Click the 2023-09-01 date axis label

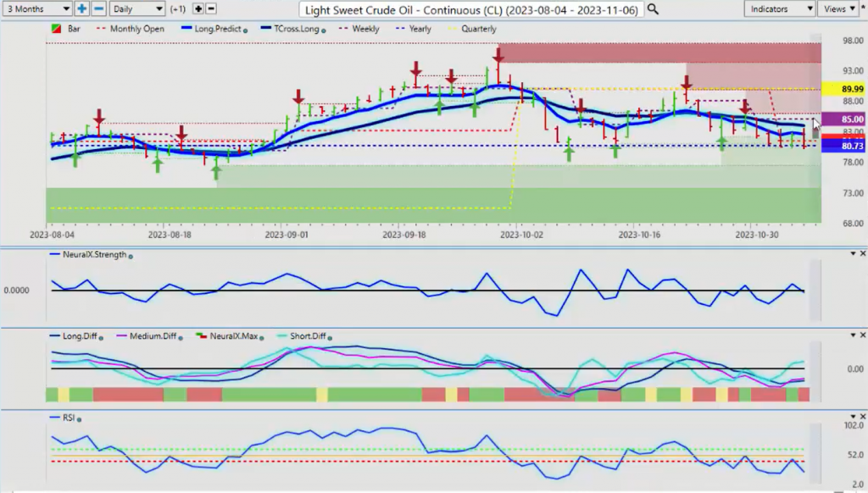pyautogui.click(x=287, y=235)
